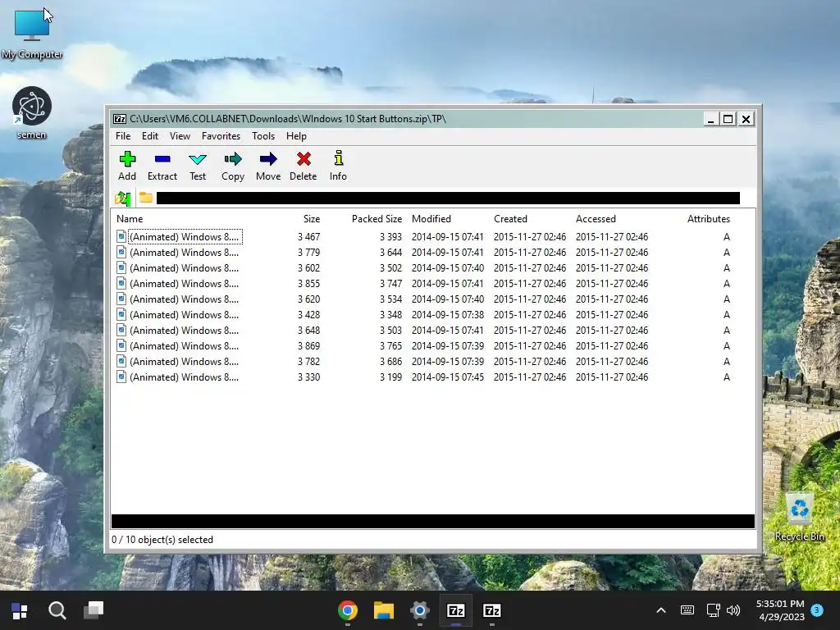840x630 pixels.
Task: Open the Windows Start button
Action: pyautogui.click(x=20, y=610)
